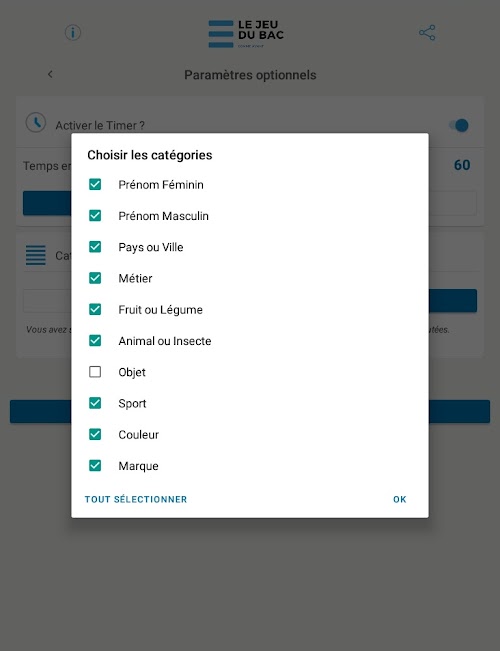Deselect the Marque checkbox
The width and height of the screenshot is (500, 651).
click(x=95, y=465)
